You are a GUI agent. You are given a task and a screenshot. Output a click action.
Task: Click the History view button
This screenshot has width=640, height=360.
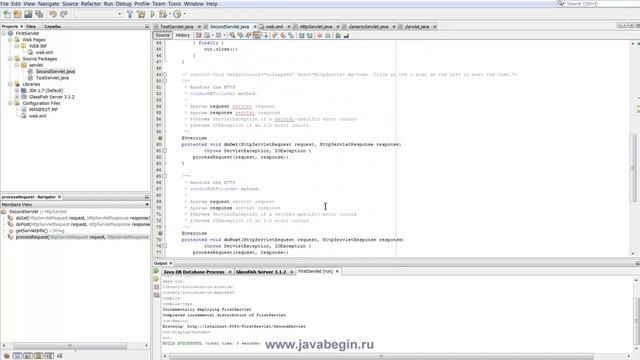pyautogui.click(x=182, y=36)
